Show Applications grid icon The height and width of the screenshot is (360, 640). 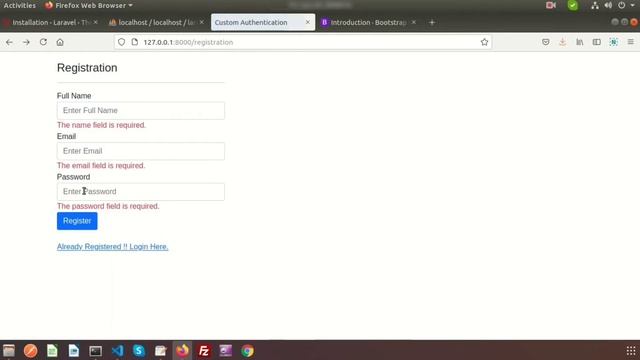631,351
